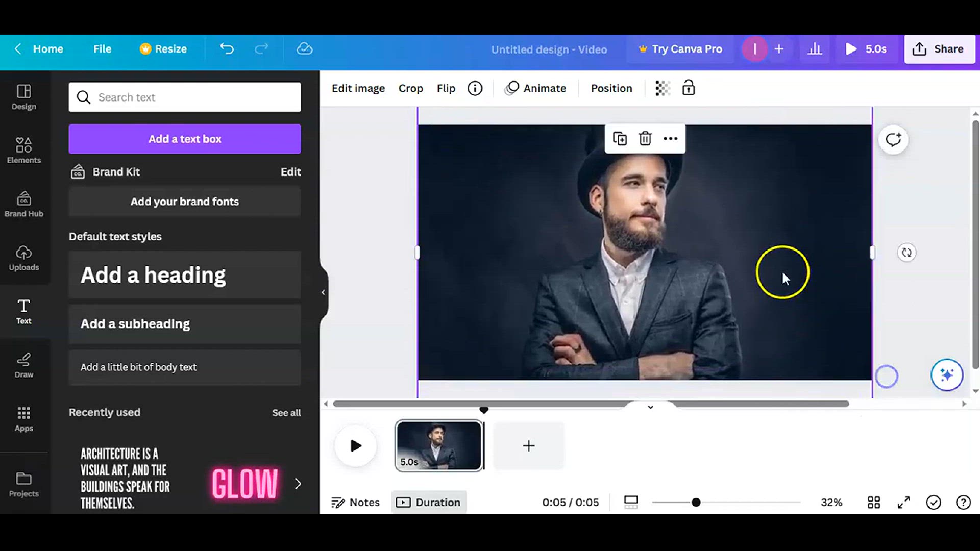Click Try Canva Pro
This screenshot has height=551, width=980.
(x=680, y=49)
